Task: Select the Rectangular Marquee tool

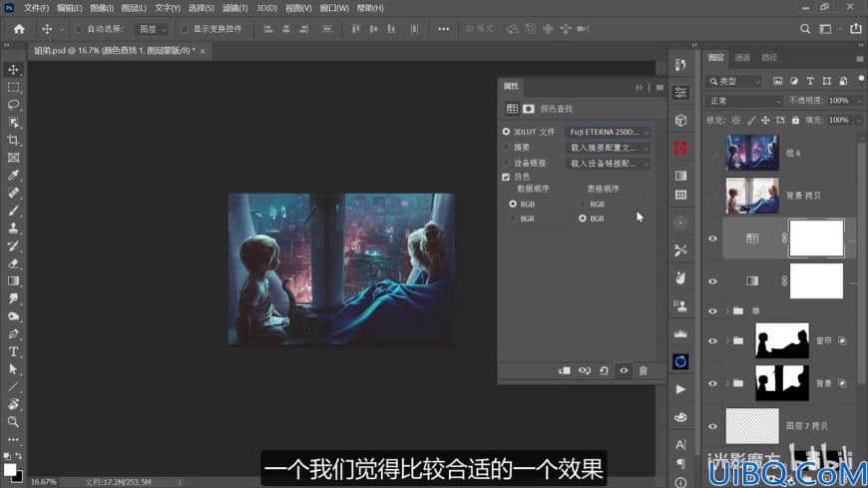Action: (13, 88)
